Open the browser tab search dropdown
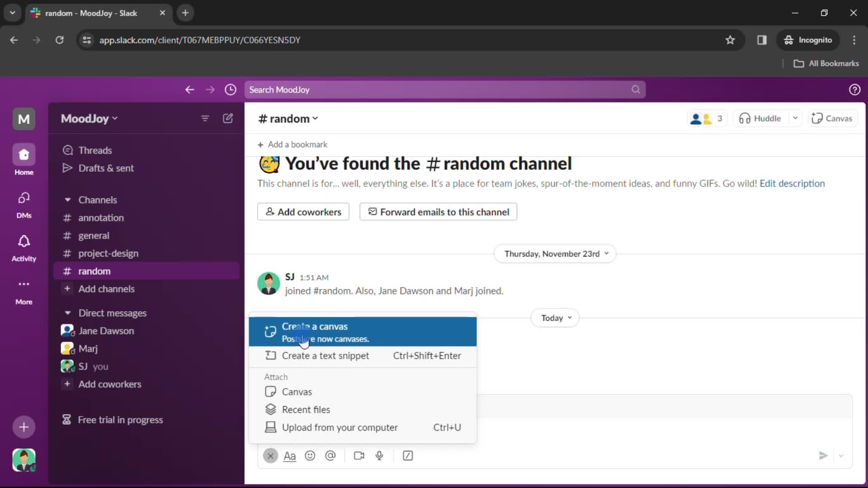The height and width of the screenshot is (488, 868). 12,13
